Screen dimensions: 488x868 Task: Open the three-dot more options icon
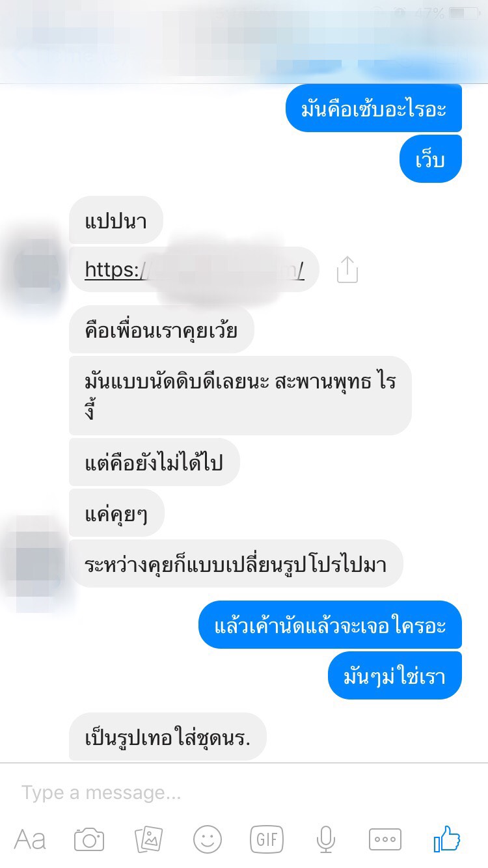click(385, 839)
